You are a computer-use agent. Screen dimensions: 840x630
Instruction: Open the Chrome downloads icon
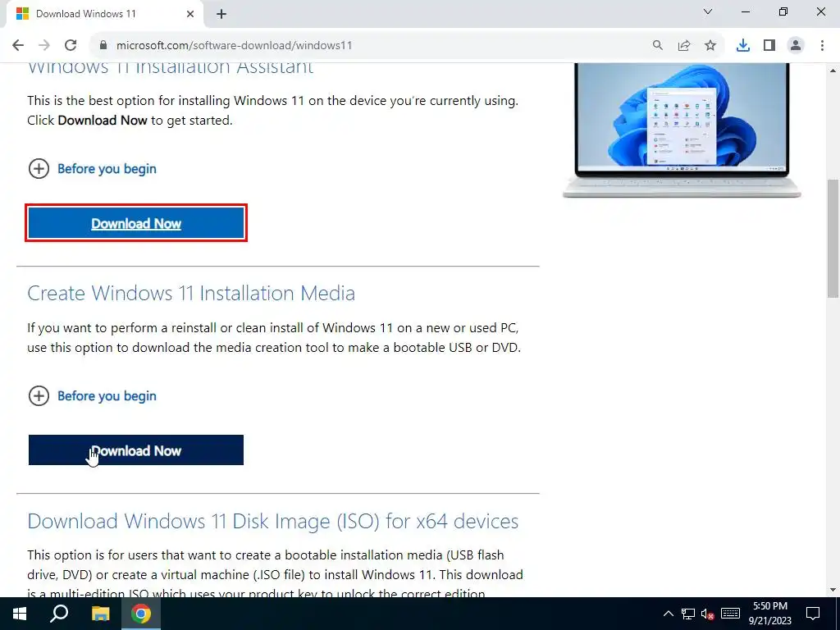coord(743,46)
